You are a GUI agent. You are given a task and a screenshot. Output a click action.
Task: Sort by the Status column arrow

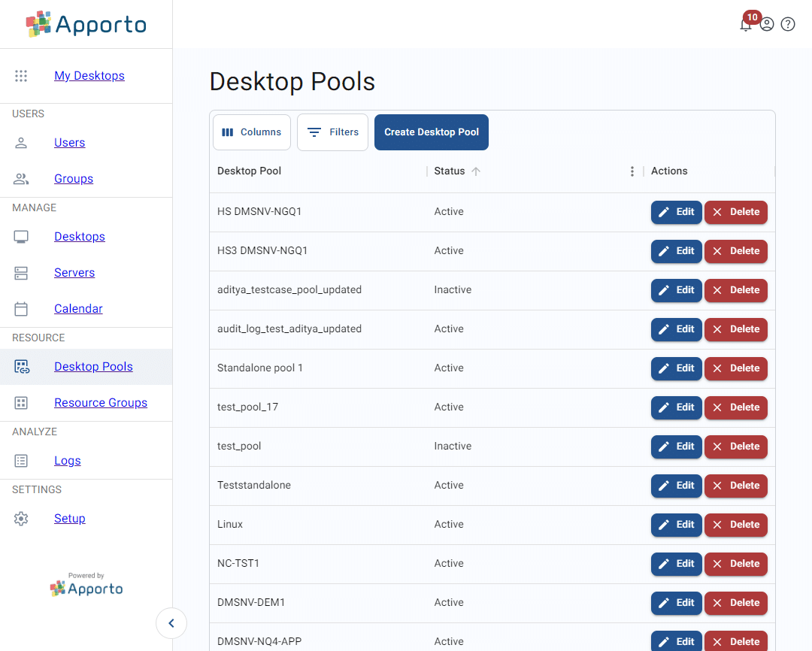[x=476, y=171]
